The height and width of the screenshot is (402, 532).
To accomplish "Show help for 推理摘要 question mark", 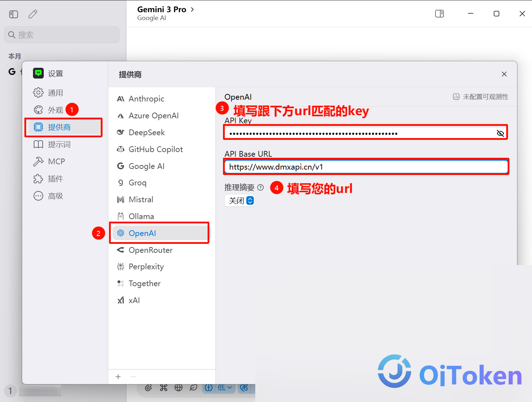I will click(261, 188).
